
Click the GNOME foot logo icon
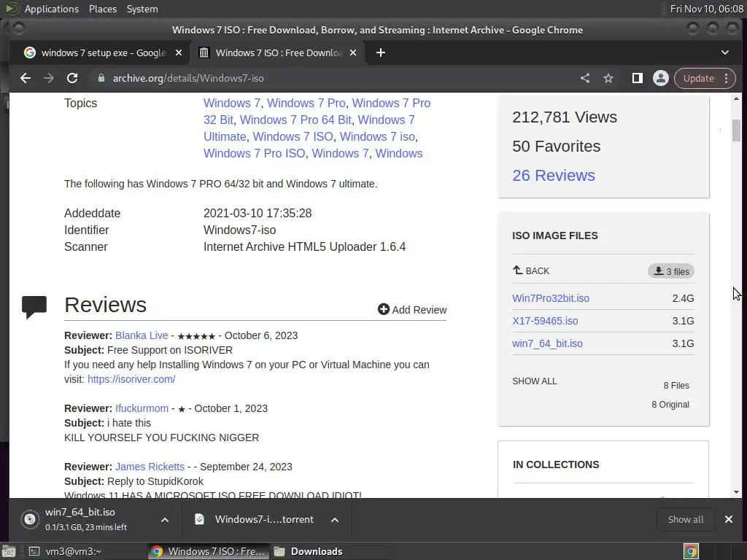12,9
